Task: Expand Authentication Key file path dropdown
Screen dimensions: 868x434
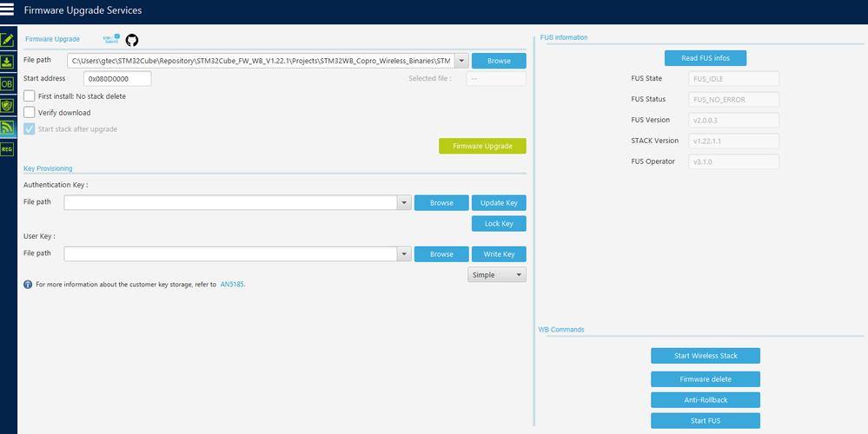Action: (405, 203)
